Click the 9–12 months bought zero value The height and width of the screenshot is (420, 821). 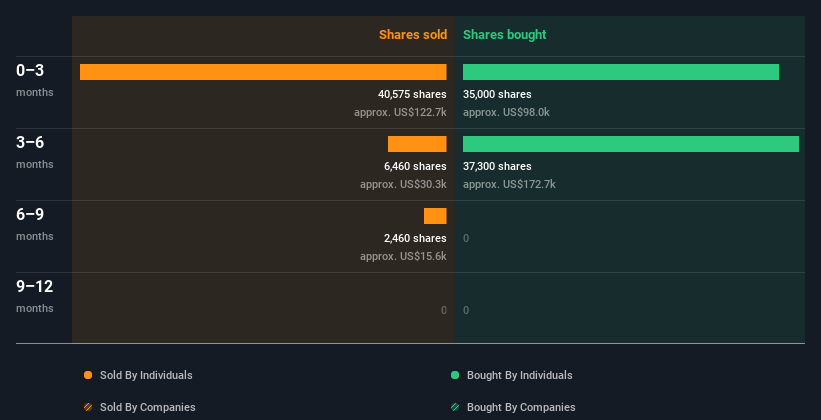pyautogui.click(x=466, y=311)
